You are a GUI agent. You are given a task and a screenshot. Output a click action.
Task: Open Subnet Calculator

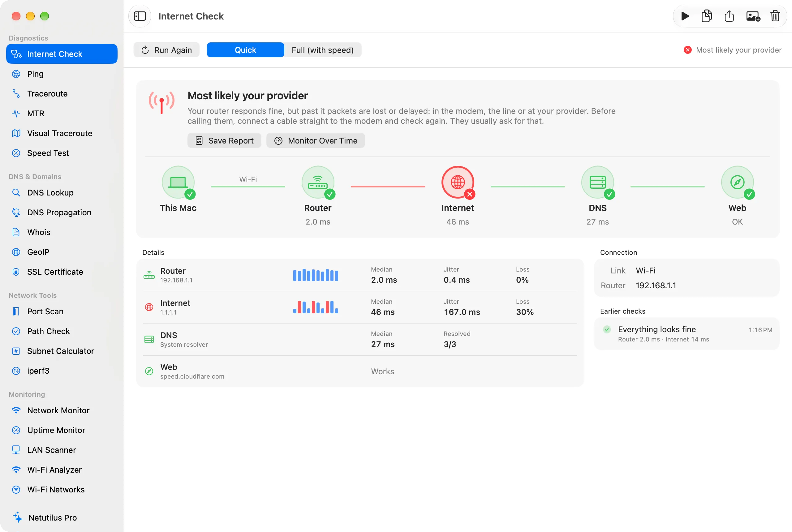click(x=62, y=351)
